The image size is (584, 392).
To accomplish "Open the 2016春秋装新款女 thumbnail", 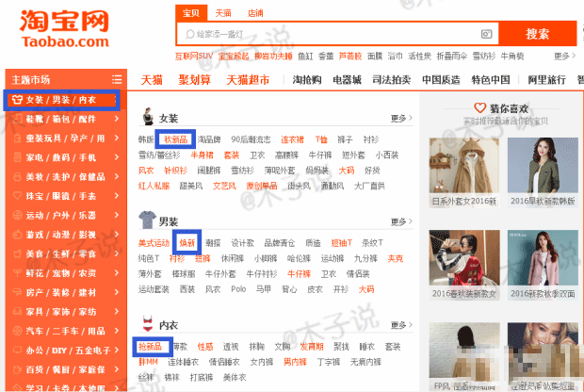I will pos(464,265).
